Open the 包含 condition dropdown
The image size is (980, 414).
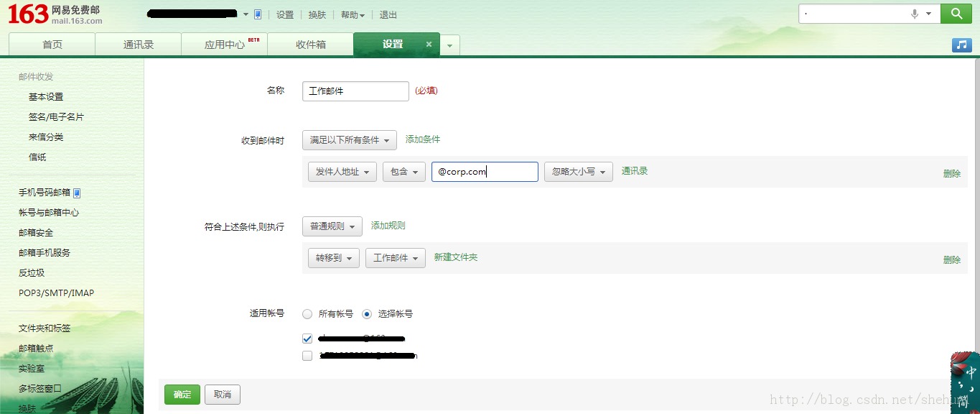[x=404, y=172]
